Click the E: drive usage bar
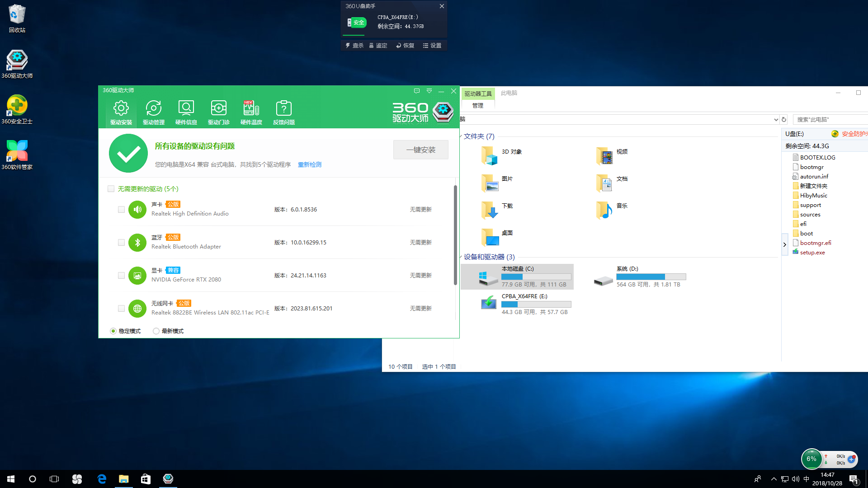 (536, 304)
